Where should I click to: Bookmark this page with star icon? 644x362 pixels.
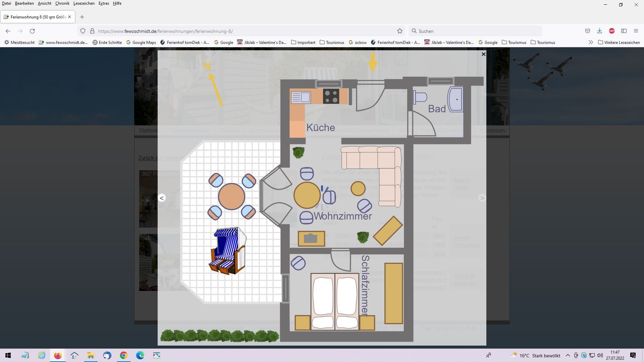pos(399,31)
